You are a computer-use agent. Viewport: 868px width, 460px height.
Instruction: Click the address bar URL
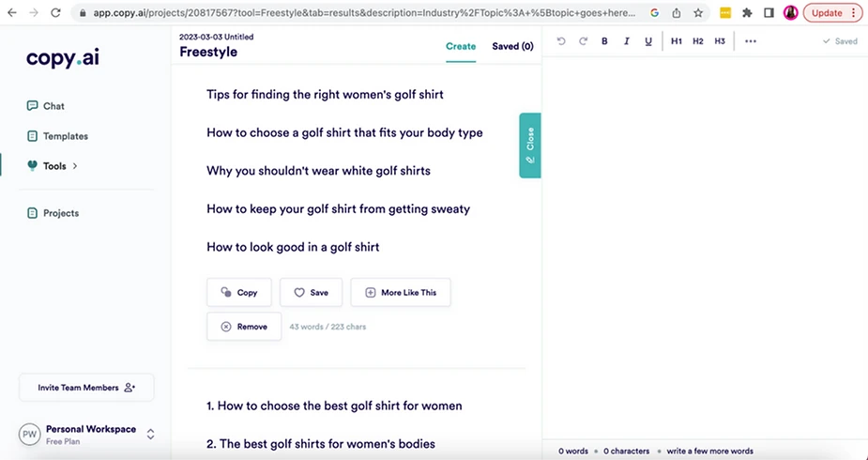click(364, 13)
